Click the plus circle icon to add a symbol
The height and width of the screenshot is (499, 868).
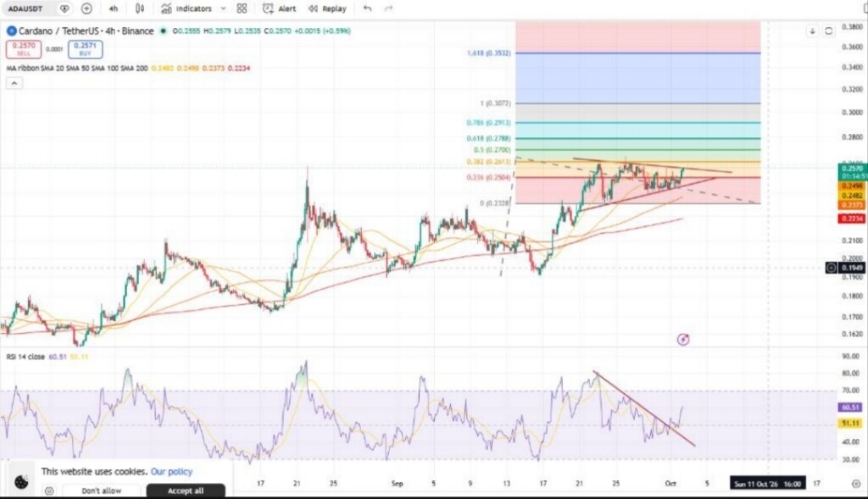tap(86, 8)
